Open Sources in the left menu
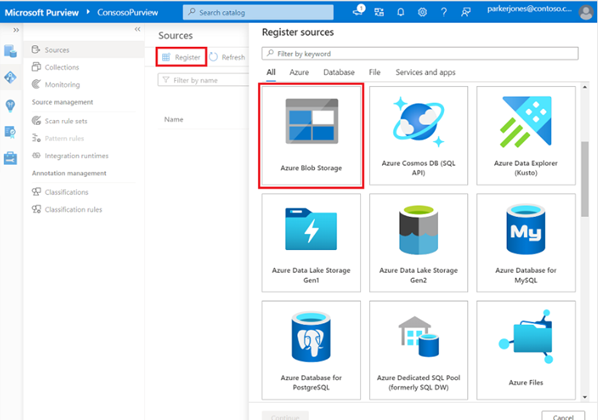 84,50
